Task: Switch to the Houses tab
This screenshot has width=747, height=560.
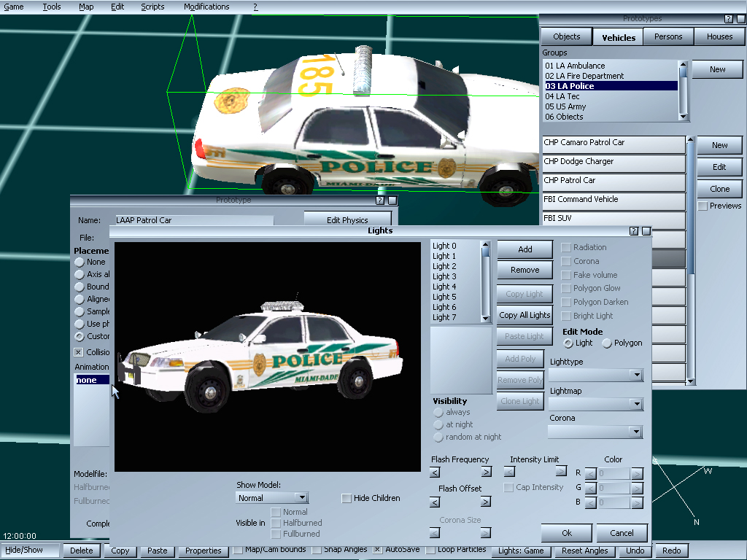Action: click(x=719, y=36)
